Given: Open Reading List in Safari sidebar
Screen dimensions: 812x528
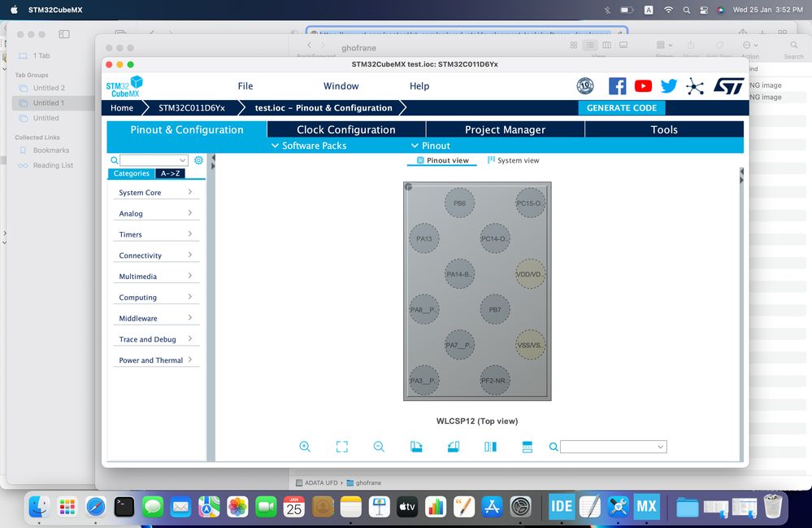Looking at the screenshot, I should point(54,165).
